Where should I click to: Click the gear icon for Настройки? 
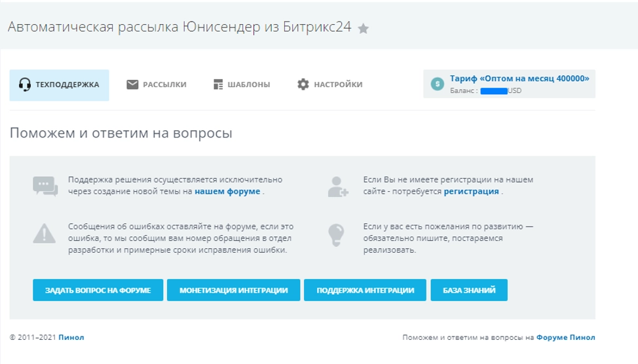tap(303, 84)
